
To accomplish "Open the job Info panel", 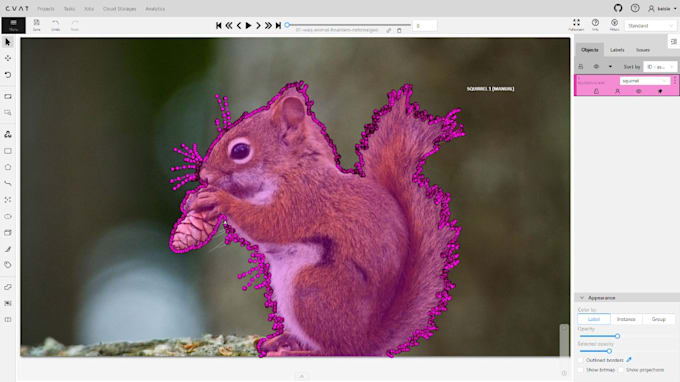I will point(595,25).
